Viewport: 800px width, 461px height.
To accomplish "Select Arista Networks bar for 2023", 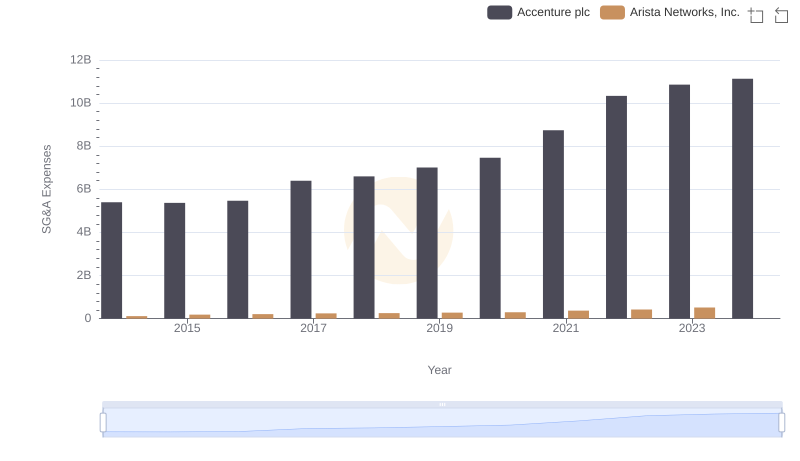I will tap(705, 313).
